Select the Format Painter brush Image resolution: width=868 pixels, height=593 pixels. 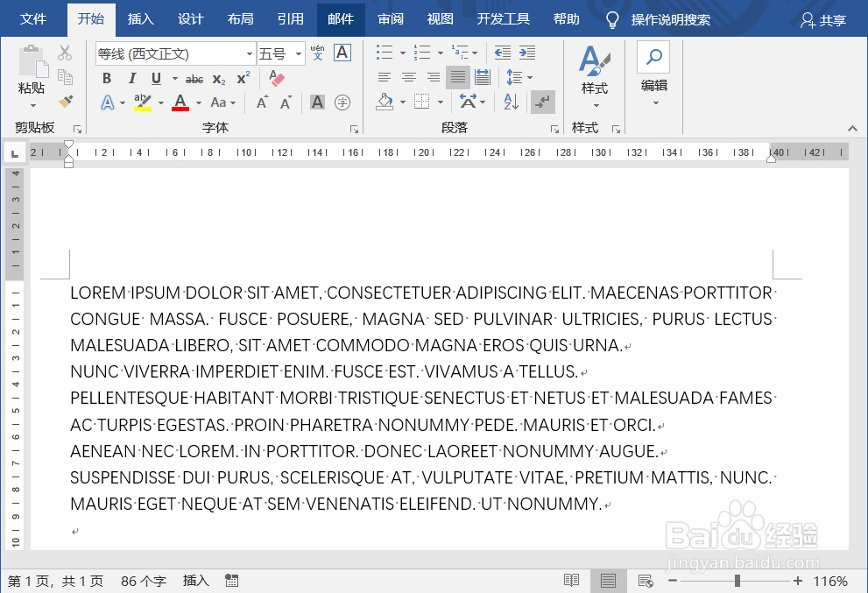pos(66,102)
